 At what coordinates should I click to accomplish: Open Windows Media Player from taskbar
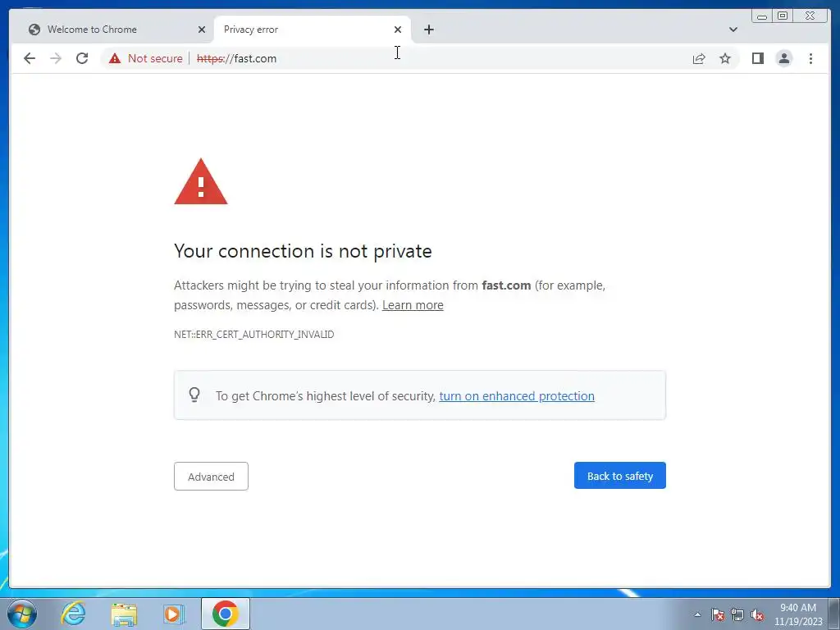[173, 614]
